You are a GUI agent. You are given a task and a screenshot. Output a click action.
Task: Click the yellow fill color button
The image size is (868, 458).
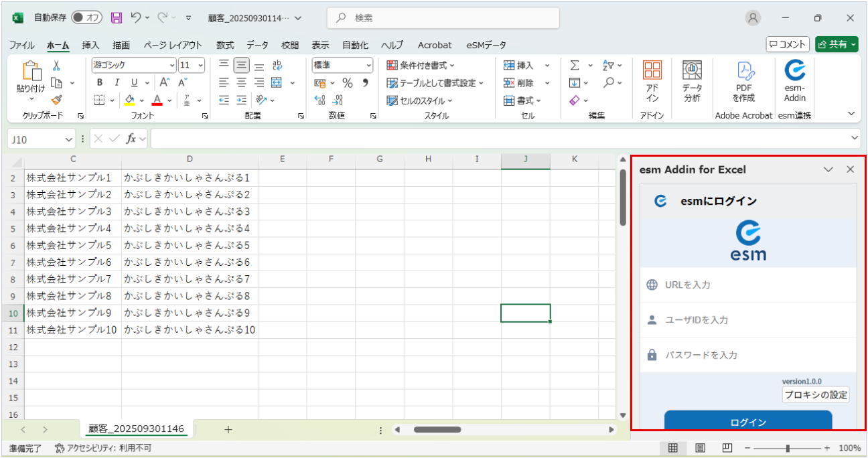coord(130,100)
